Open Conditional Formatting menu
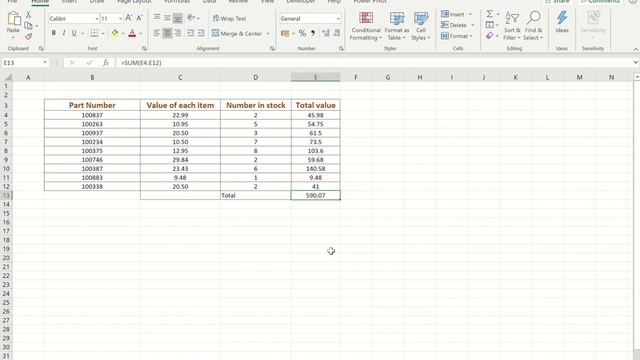 (x=366, y=26)
